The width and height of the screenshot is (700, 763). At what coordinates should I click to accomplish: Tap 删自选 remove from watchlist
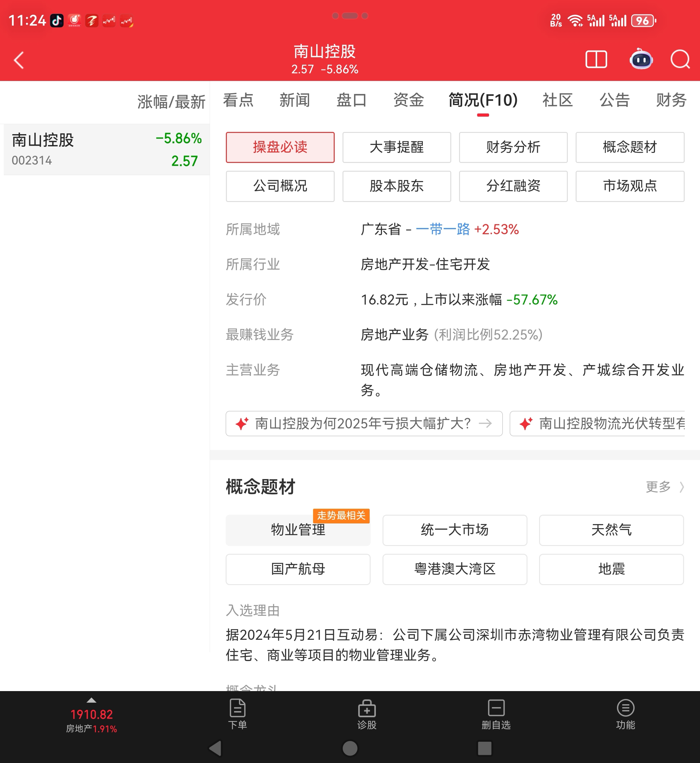coord(496,714)
